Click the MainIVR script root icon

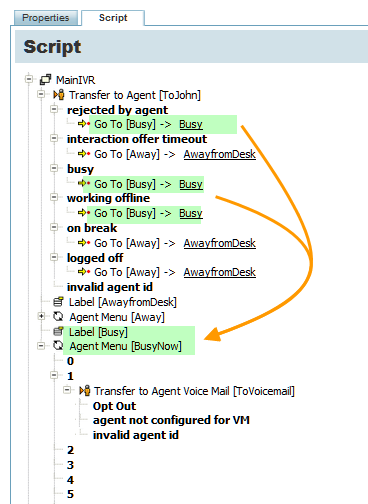pos(45,80)
